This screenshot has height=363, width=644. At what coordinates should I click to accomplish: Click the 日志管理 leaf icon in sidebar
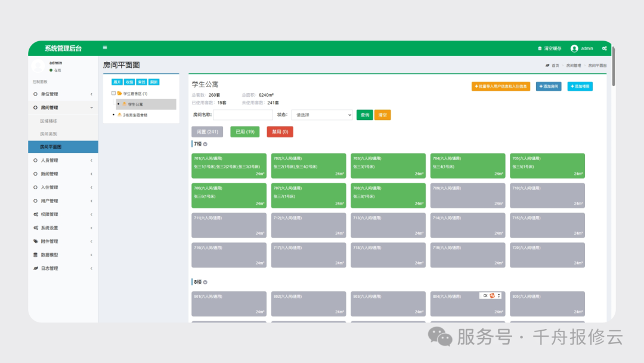[x=35, y=269]
